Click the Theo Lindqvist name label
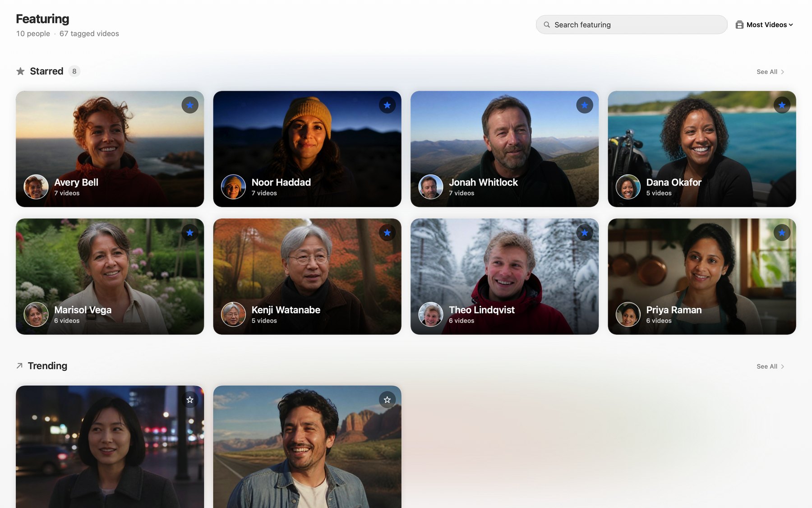This screenshot has width=812, height=508. 481,310
